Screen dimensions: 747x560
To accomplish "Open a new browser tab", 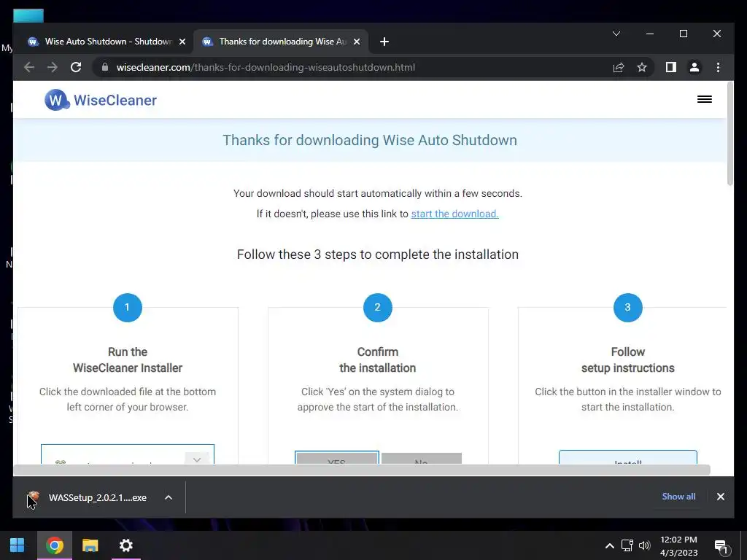I will pos(384,42).
